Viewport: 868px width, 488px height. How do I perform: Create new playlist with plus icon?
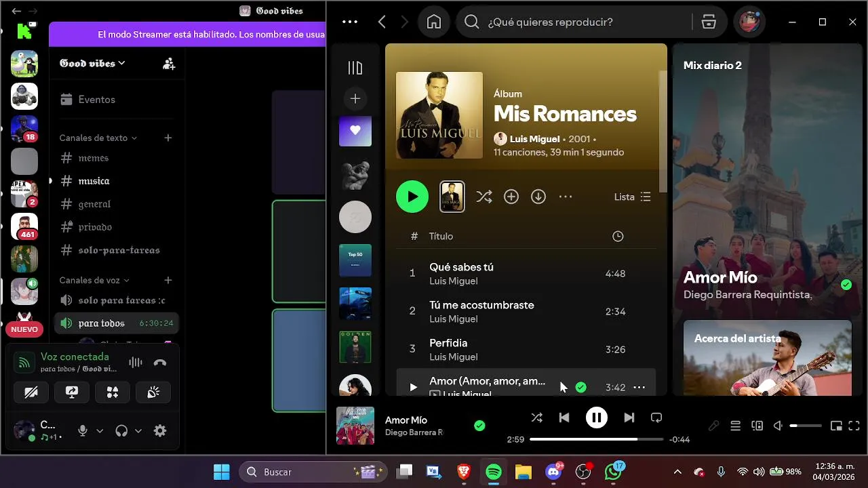[x=355, y=99]
